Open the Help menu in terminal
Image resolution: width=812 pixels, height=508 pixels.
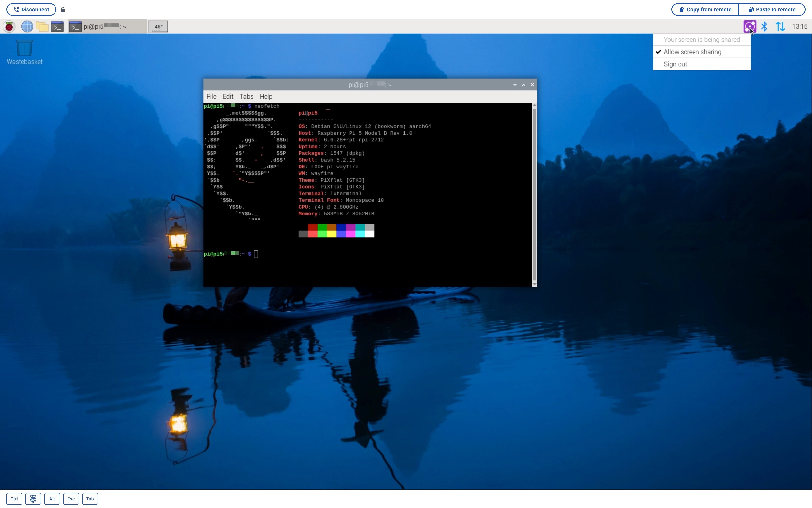click(x=266, y=96)
